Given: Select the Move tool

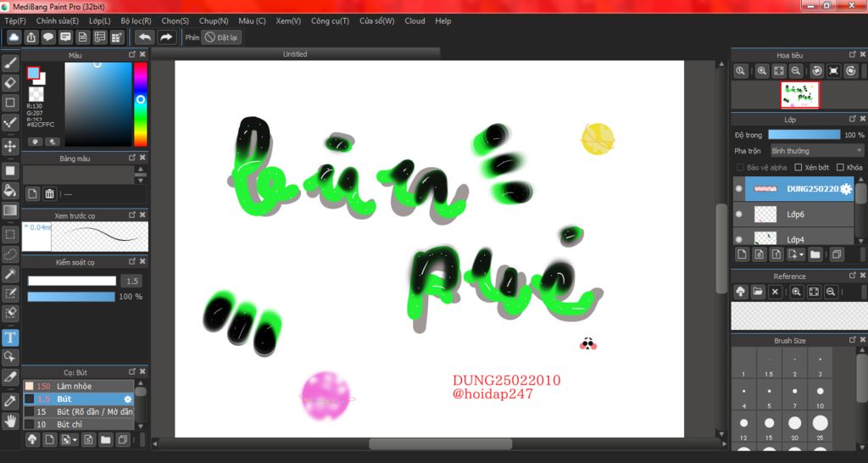Looking at the screenshot, I should pyautogui.click(x=10, y=146).
